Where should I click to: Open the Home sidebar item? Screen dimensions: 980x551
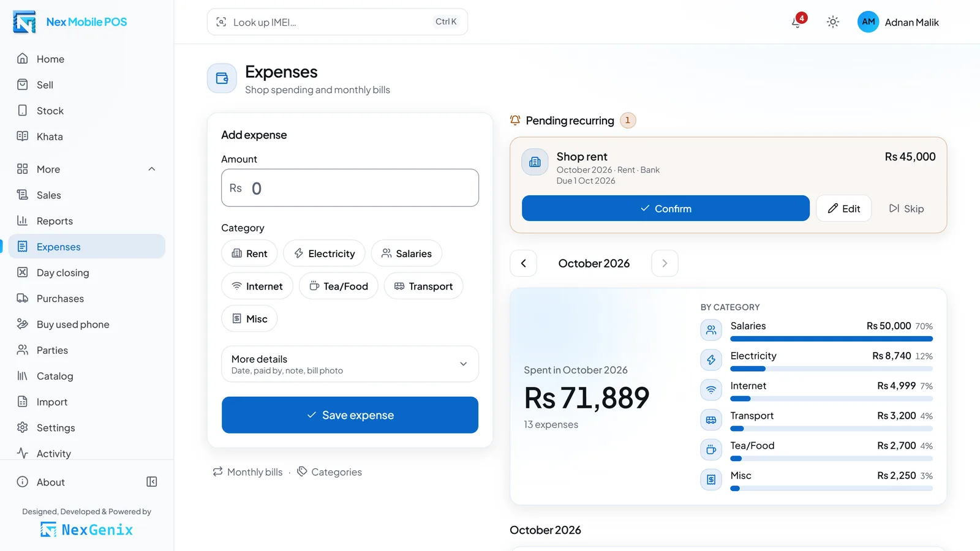coord(87,59)
